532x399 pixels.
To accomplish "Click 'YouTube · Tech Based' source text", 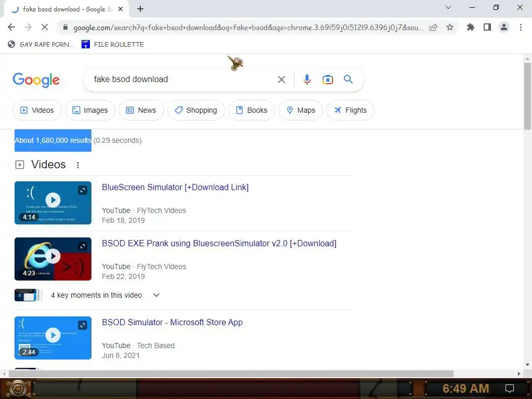I will (x=138, y=345).
